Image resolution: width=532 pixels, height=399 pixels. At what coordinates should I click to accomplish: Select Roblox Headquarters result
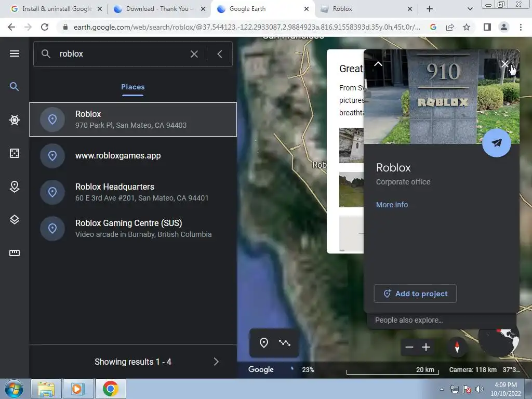coord(133,192)
